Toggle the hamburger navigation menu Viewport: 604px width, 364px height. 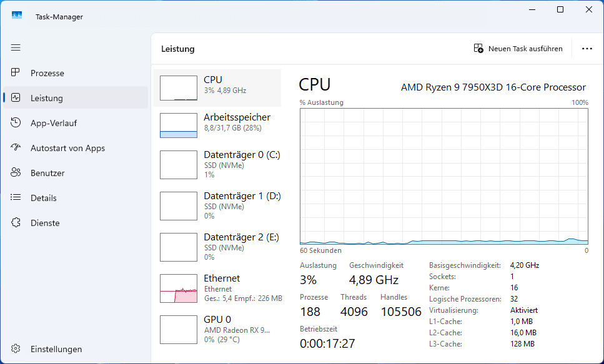tap(16, 47)
